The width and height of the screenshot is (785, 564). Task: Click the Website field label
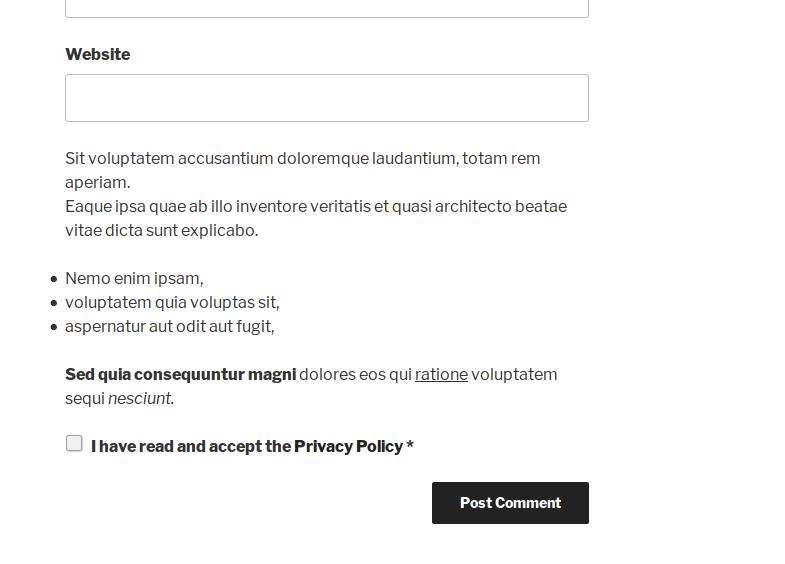click(x=97, y=54)
